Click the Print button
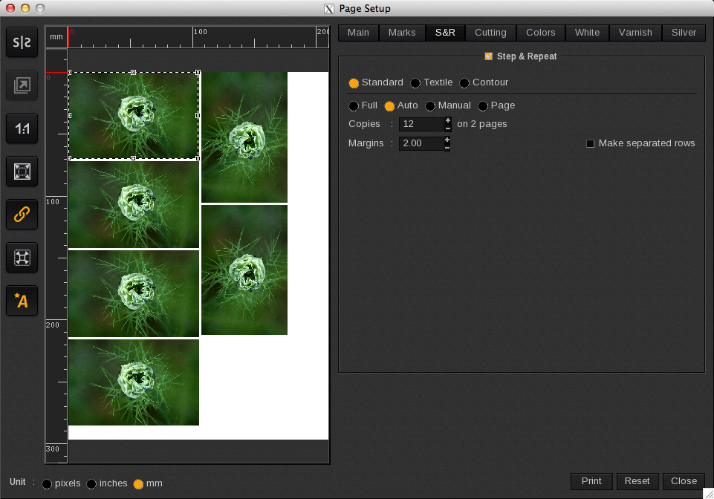The image size is (714, 499). pyautogui.click(x=591, y=481)
